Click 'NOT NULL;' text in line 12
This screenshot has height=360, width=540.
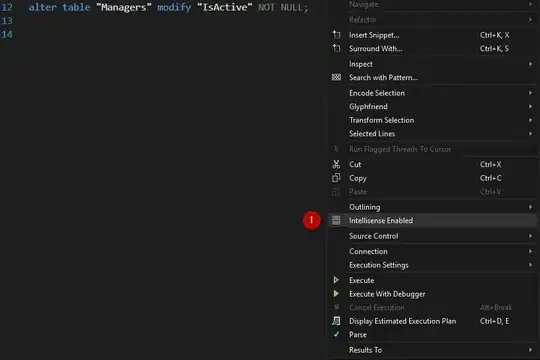[x=283, y=7]
